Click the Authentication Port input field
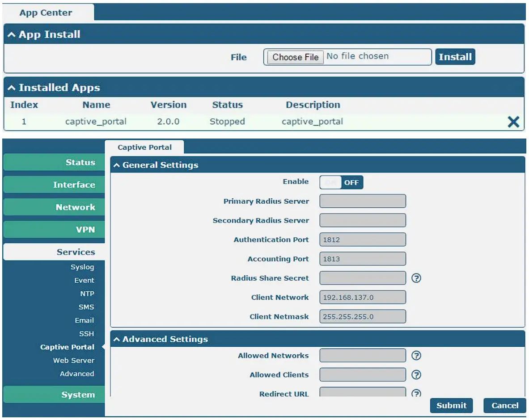 point(363,240)
